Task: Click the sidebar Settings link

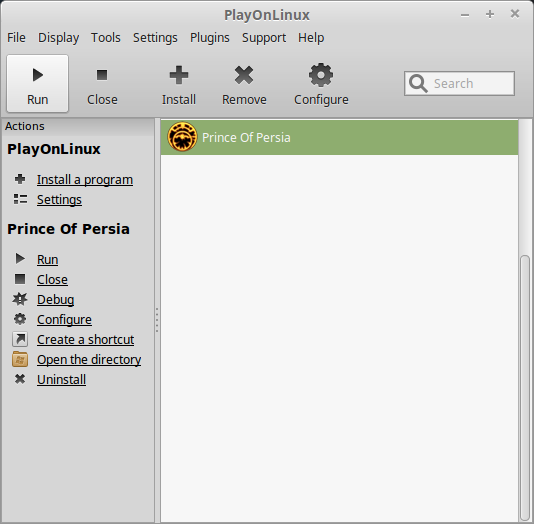Action: [59, 200]
